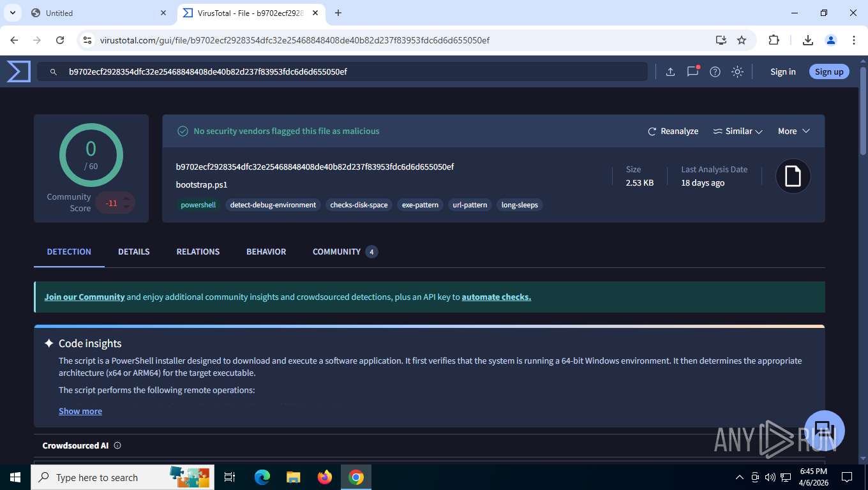Screen dimensions: 868x490
Task: Click the long-sleeps tag
Action: [x=520, y=205]
